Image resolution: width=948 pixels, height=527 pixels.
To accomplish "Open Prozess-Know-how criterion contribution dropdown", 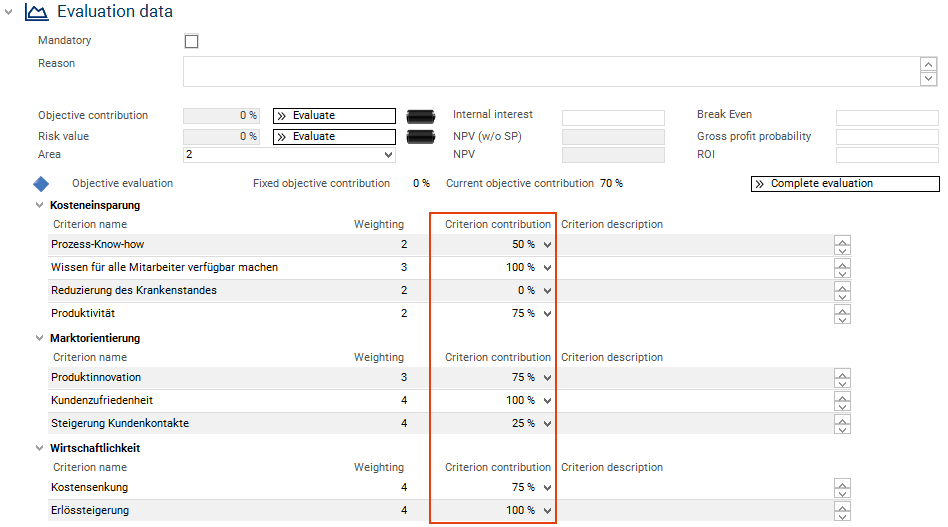I will point(547,245).
